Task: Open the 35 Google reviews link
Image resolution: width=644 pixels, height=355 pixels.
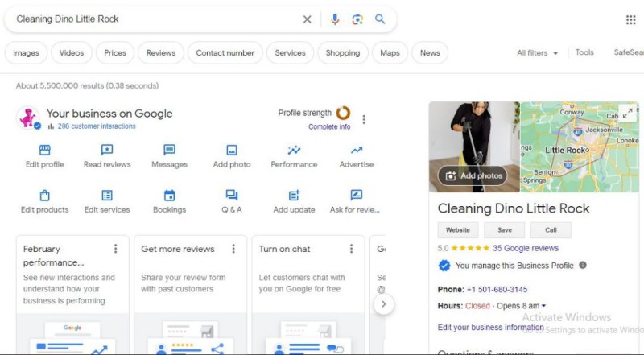Action: click(525, 249)
